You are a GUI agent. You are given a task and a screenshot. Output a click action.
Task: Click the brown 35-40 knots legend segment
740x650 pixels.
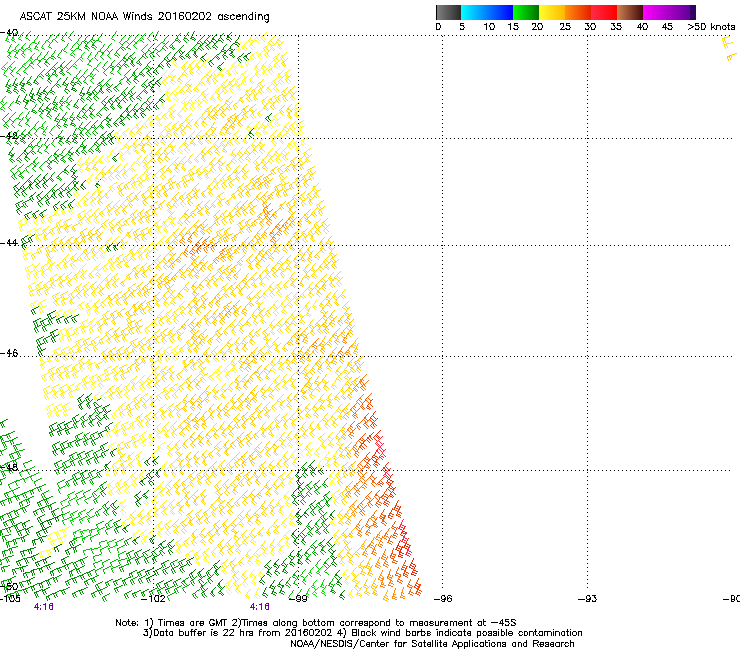630,12
